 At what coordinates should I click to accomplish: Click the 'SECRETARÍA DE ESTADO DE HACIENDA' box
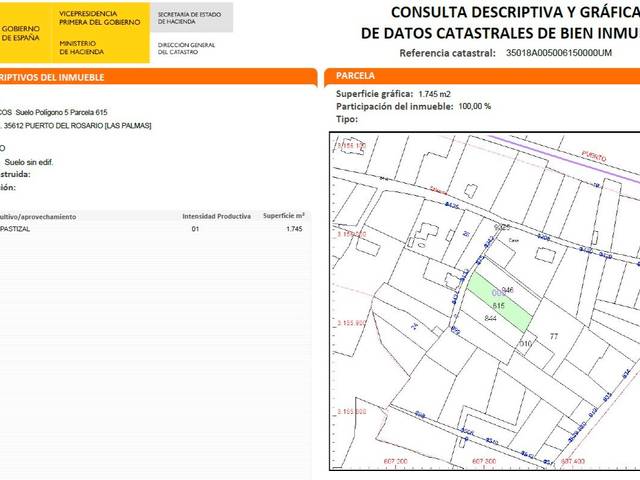pos(191,18)
